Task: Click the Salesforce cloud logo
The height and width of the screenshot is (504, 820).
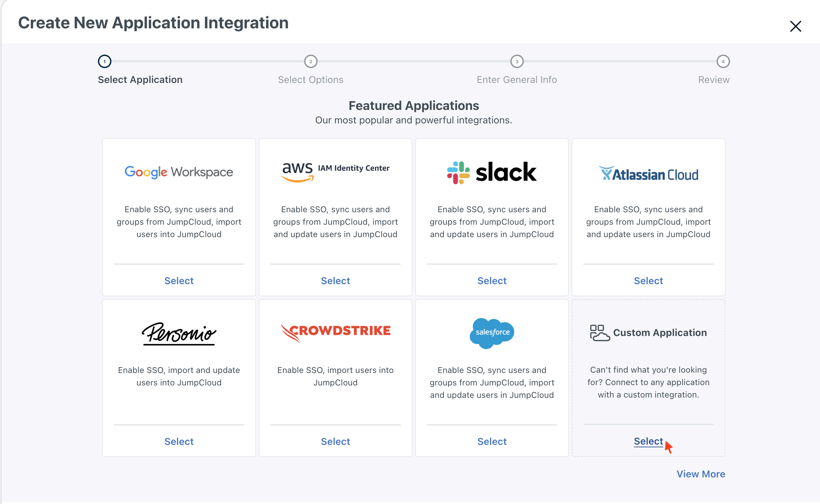Action: [492, 333]
